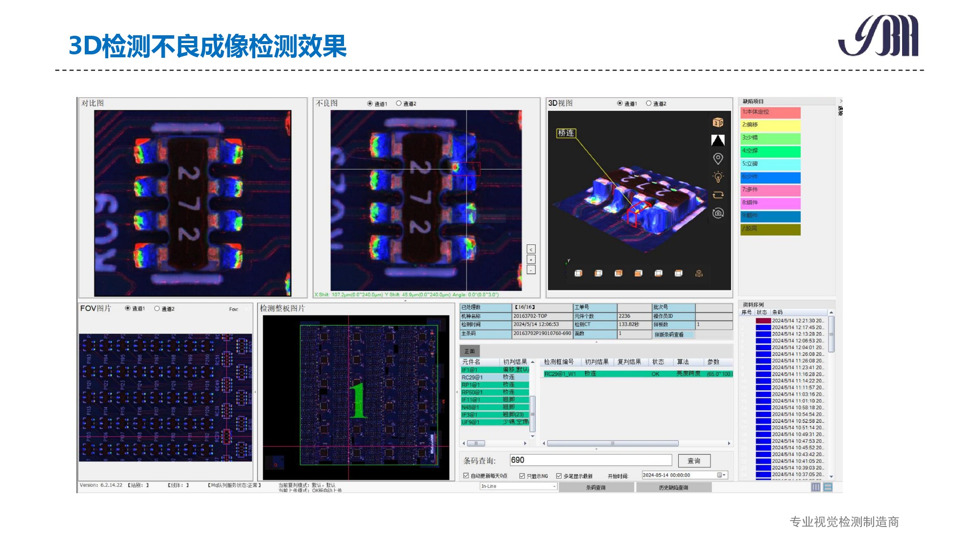This screenshot has width=980, height=551.
Task: Select 通道2 in the 3D视图 panel
Action: (649, 103)
